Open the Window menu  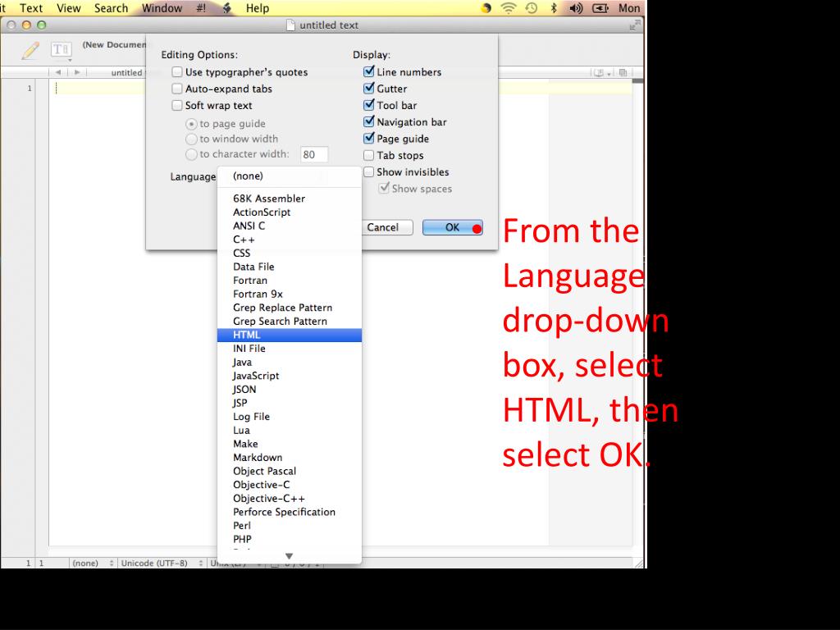(x=162, y=8)
